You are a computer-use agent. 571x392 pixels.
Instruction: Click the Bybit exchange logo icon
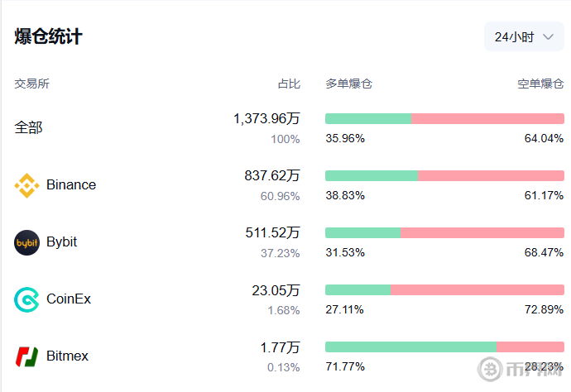click(x=26, y=242)
